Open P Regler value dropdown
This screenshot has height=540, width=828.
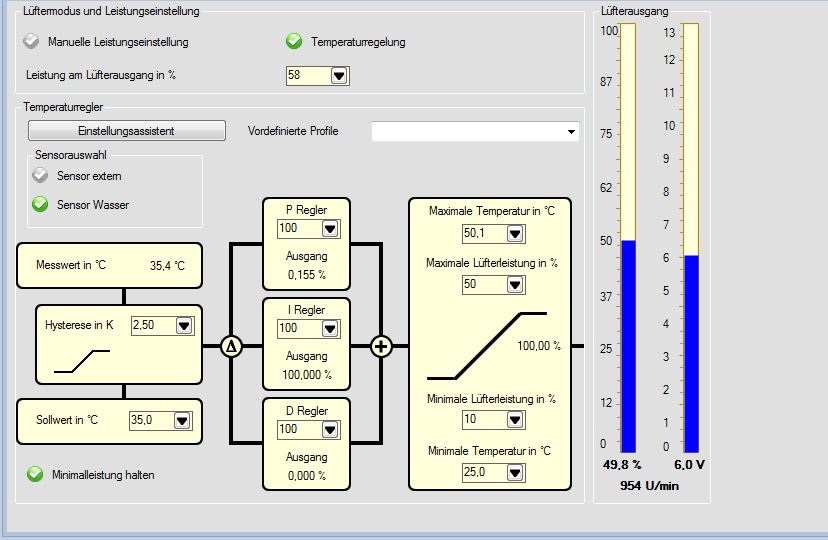(x=330, y=230)
